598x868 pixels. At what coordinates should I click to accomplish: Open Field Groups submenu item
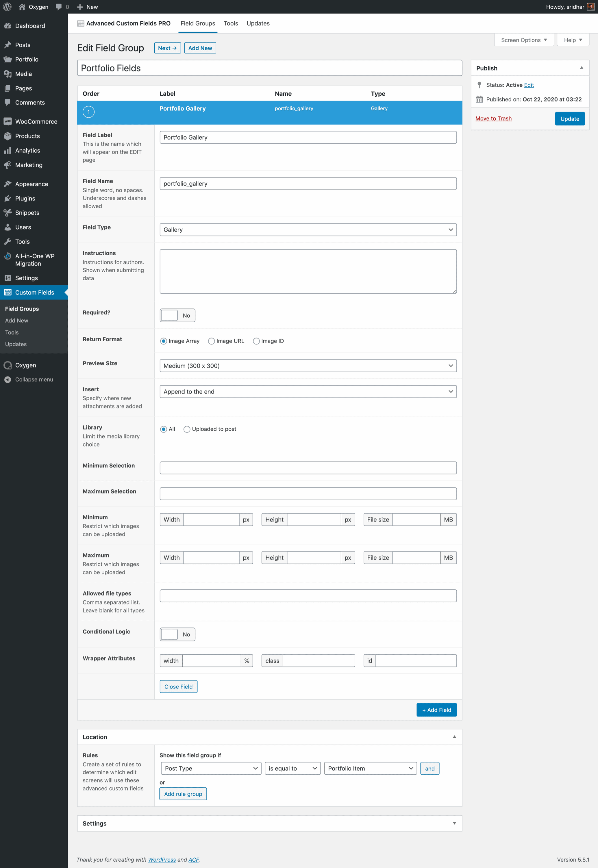tap(22, 309)
